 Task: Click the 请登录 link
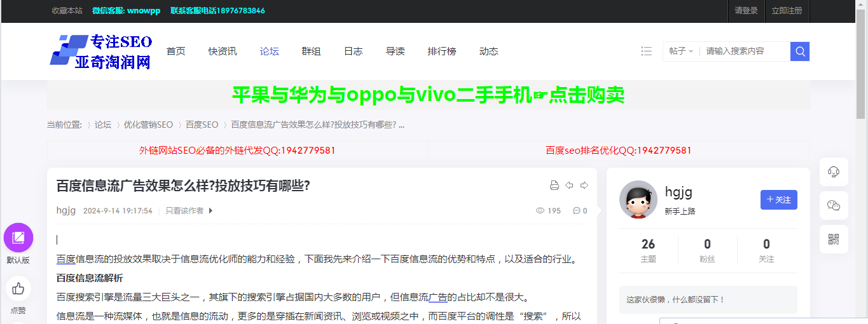click(747, 11)
